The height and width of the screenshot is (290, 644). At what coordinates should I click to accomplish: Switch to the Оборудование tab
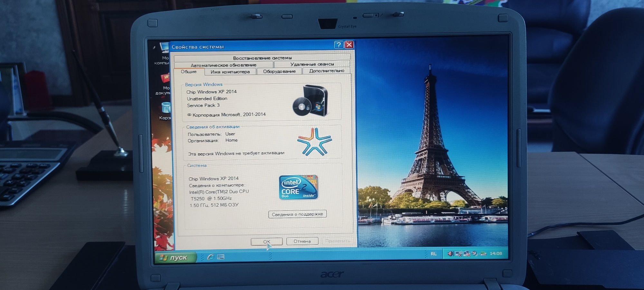tap(279, 71)
